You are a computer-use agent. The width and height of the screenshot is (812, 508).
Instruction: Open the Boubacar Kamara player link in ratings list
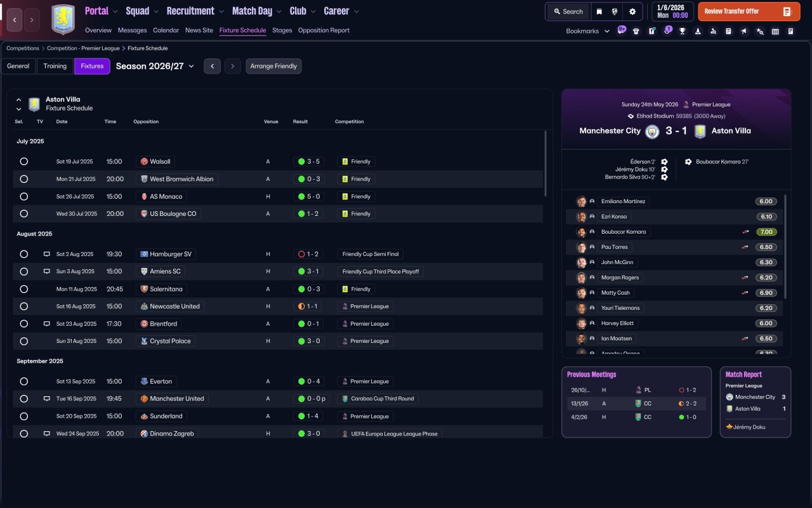(x=624, y=232)
